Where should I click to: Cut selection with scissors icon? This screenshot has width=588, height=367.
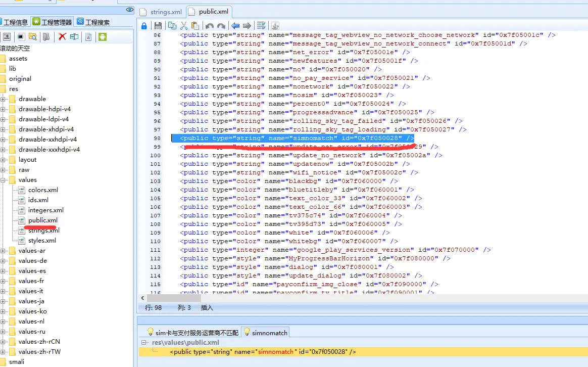(x=184, y=25)
